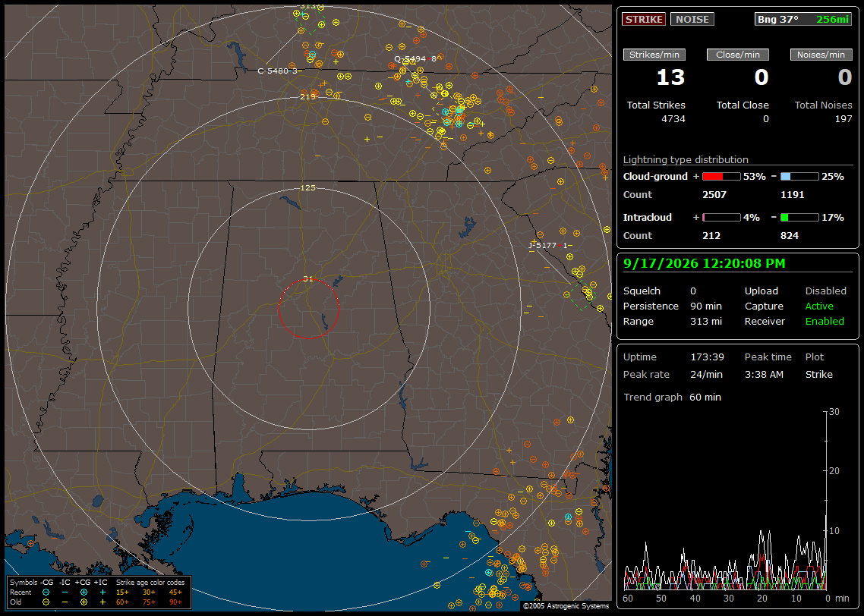Select the STRIKE mode tab

[644, 19]
